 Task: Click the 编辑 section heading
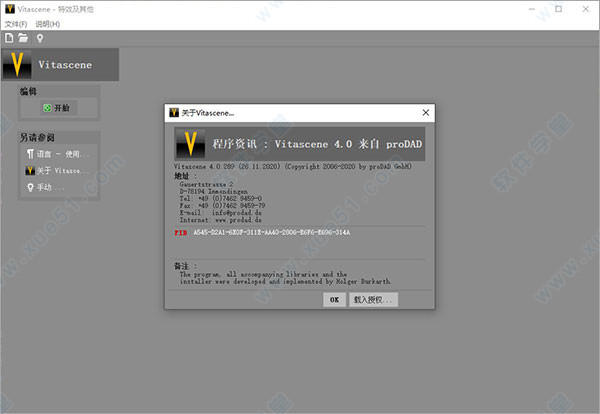click(x=28, y=91)
